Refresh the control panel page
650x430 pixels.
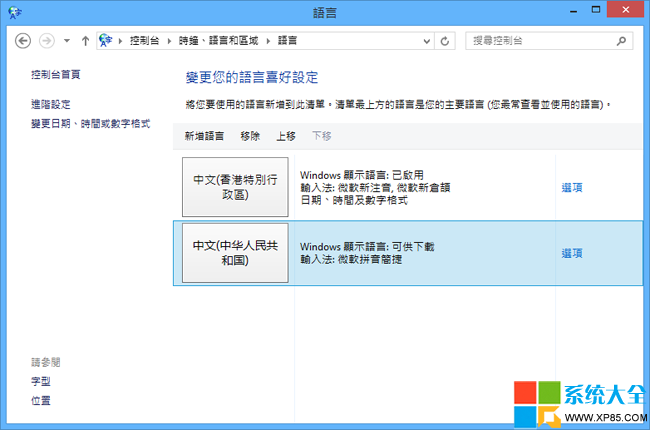click(x=445, y=41)
